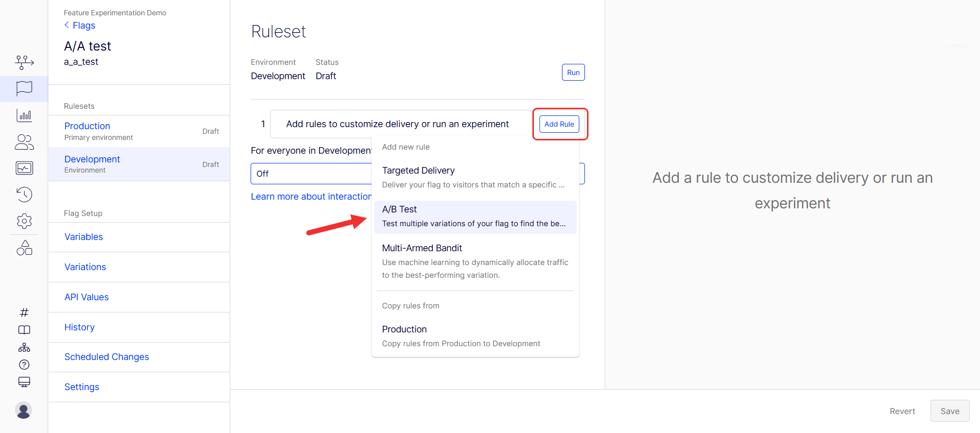Open Learn more about interactions link
Viewport: 980px width, 433px height.
click(311, 197)
